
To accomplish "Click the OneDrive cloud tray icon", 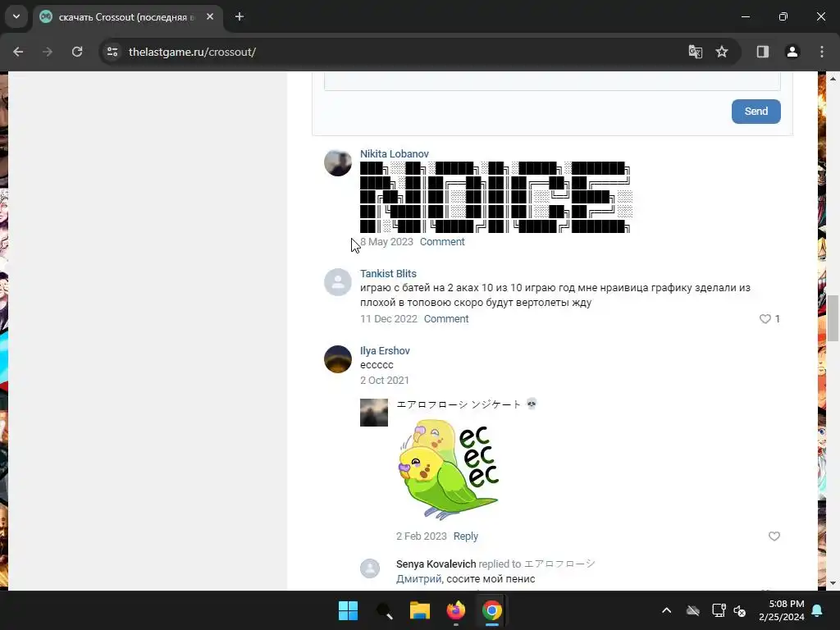I will pyautogui.click(x=693, y=610).
